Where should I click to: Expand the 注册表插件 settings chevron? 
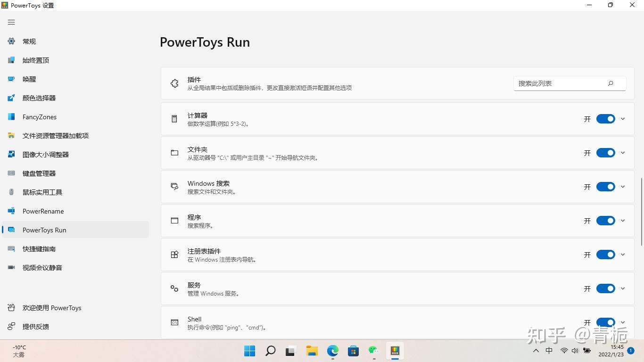pos(622,255)
